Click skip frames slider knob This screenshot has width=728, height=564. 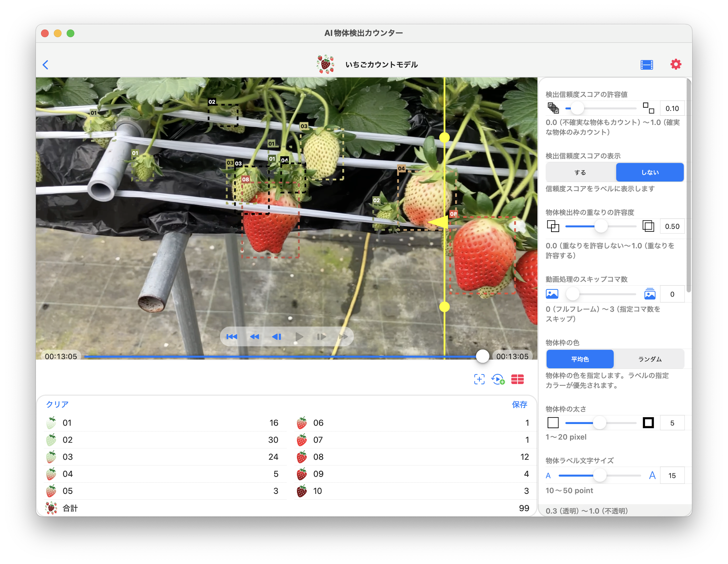[x=572, y=294]
